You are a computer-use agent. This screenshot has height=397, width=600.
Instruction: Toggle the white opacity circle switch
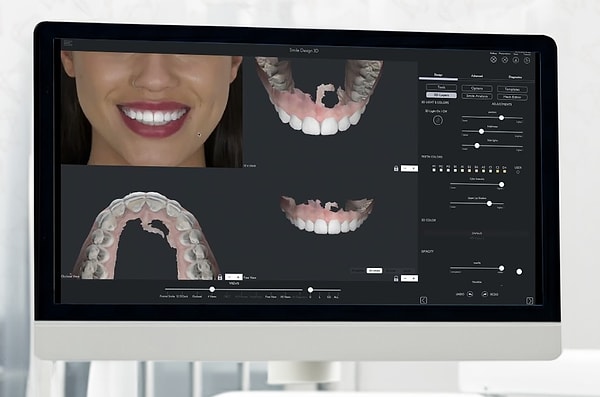pyautogui.click(x=519, y=271)
